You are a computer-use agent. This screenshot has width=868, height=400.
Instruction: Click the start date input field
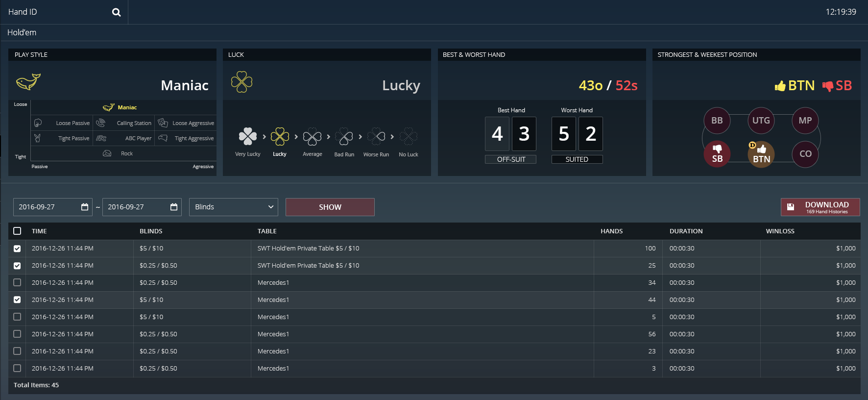[x=47, y=207]
